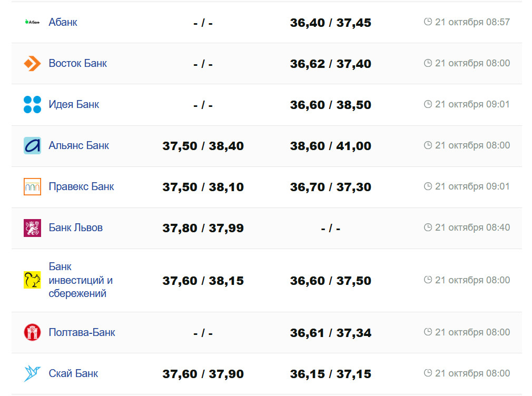532x396 pixels.
Task: Click the red Полтава-Банк logo
Action: [x=32, y=332]
